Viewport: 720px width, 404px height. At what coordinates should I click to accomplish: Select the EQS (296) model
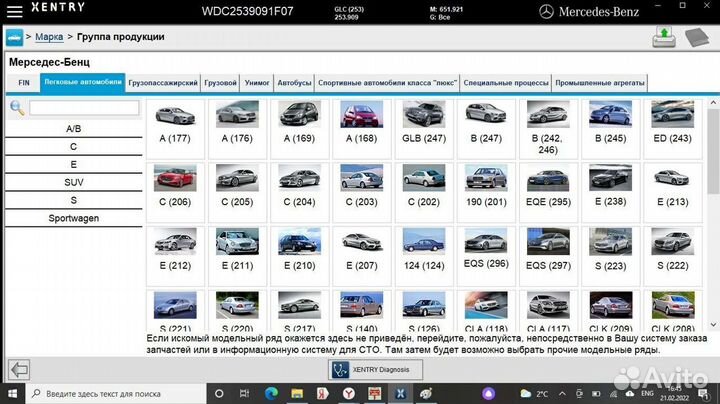click(x=486, y=256)
